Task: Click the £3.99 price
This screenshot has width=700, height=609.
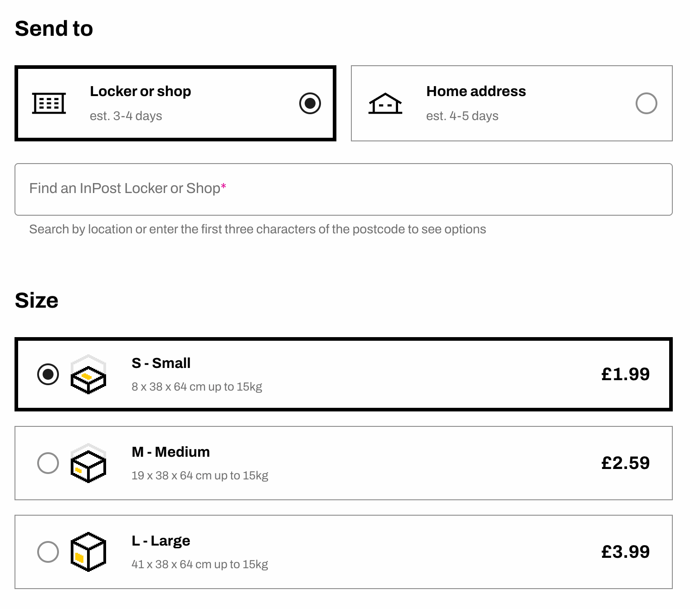Action: [x=625, y=551]
